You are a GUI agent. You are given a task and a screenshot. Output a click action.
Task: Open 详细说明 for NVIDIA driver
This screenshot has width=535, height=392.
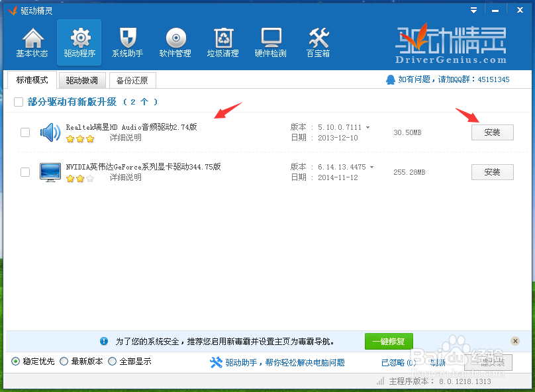[x=126, y=177]
